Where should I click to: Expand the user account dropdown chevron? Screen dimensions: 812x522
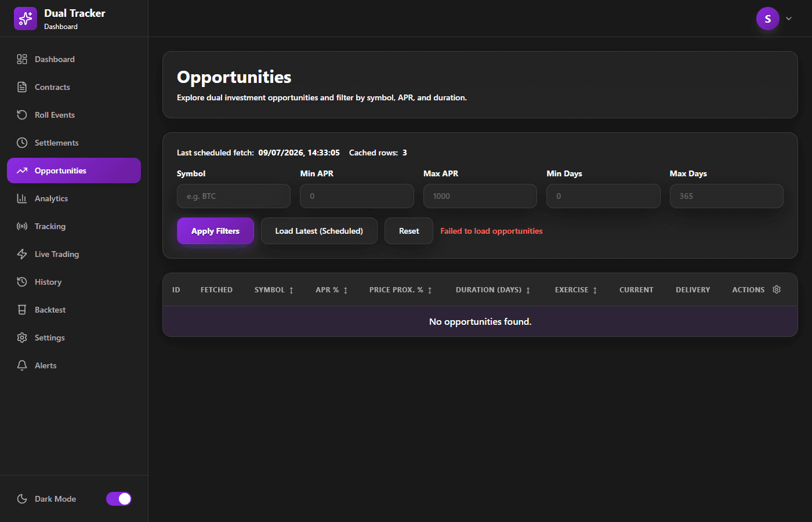point(789,19)
